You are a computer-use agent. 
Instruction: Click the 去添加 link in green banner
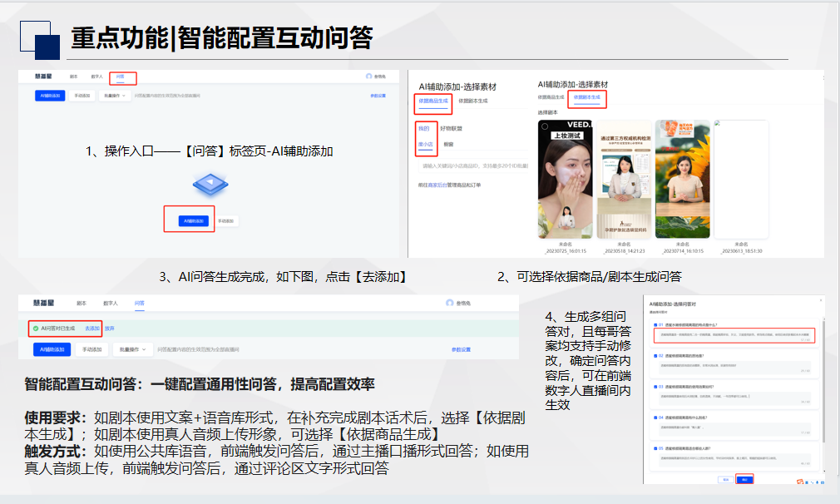(91, 329)
